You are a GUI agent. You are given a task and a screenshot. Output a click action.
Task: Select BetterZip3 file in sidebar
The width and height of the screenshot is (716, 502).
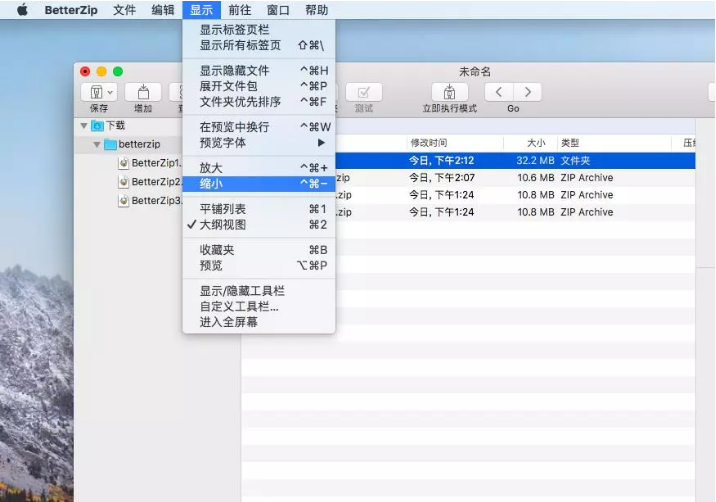click(x=157, y=201)
